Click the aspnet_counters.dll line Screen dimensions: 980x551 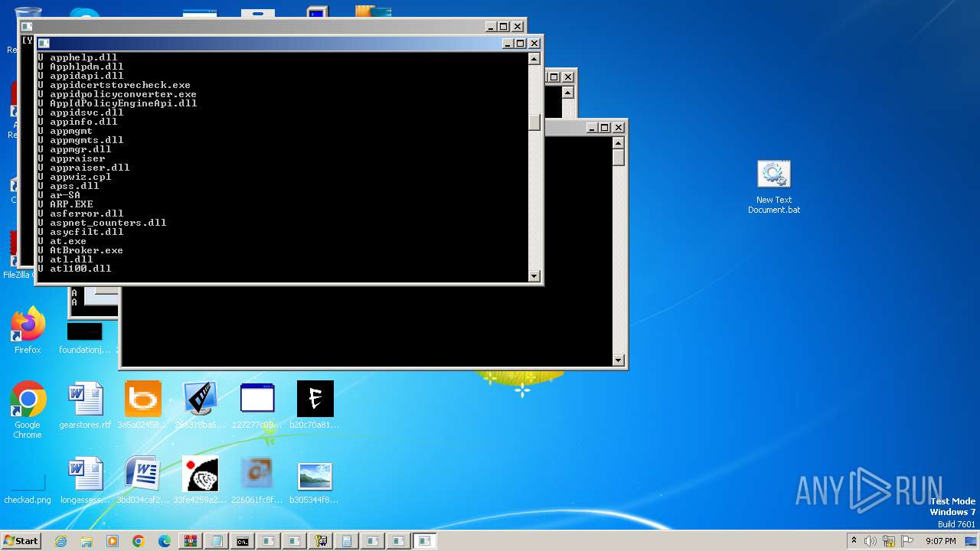[x=108, y=223]
